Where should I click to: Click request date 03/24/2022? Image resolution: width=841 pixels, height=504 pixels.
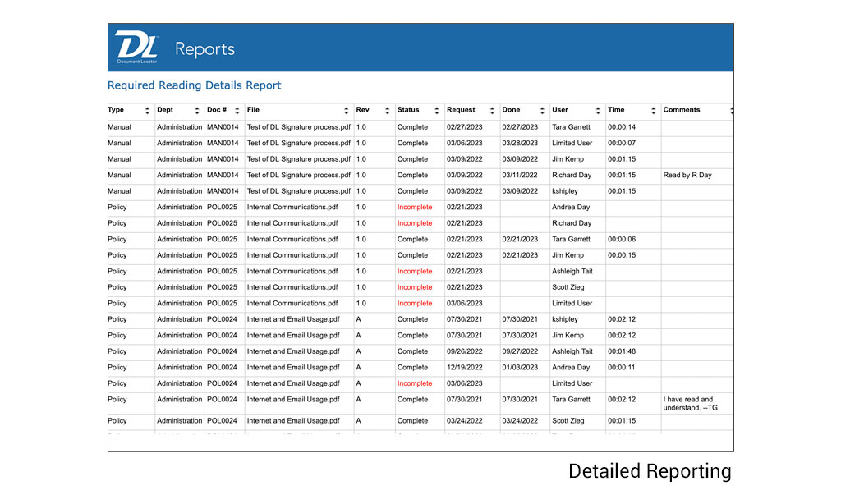(465, 421)
